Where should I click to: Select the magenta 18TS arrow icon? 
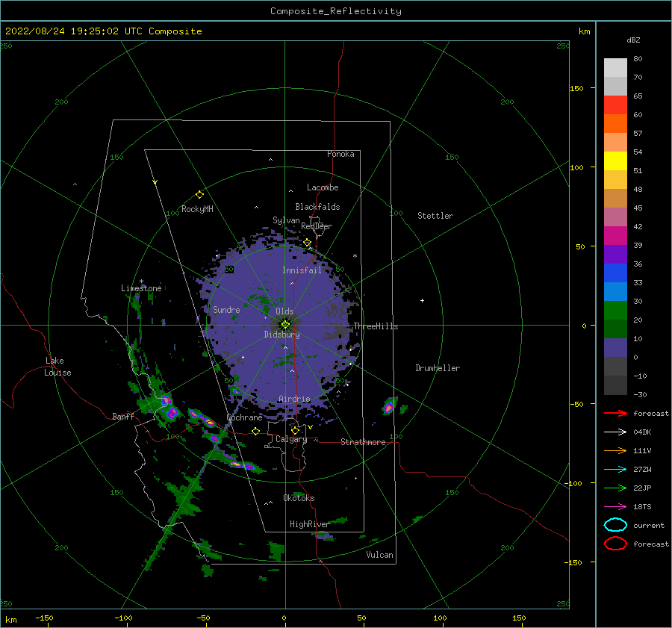click(615, 507)
